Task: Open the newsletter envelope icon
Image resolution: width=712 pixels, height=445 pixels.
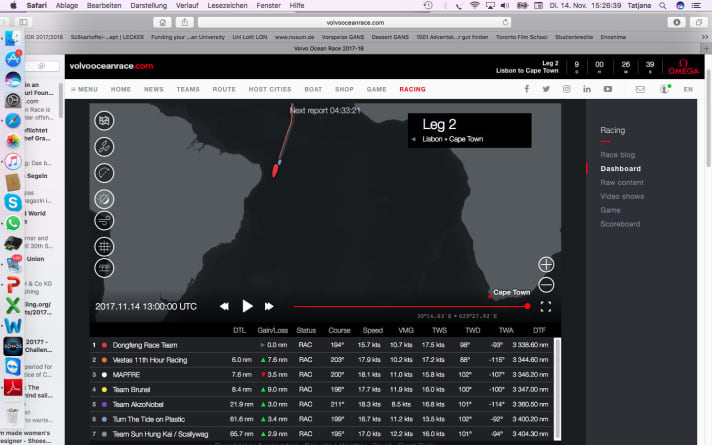Action: [x=640, y=89]
